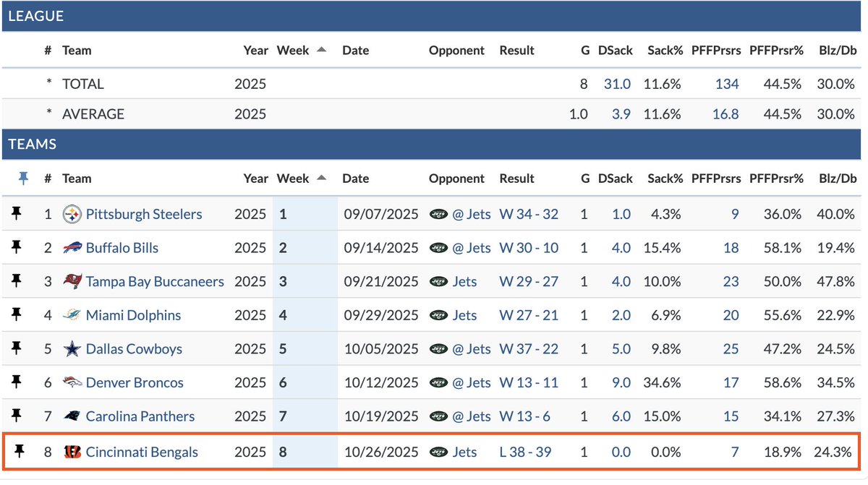
Task: Open the Miami Dolphins team link
Action: [133, 315]
